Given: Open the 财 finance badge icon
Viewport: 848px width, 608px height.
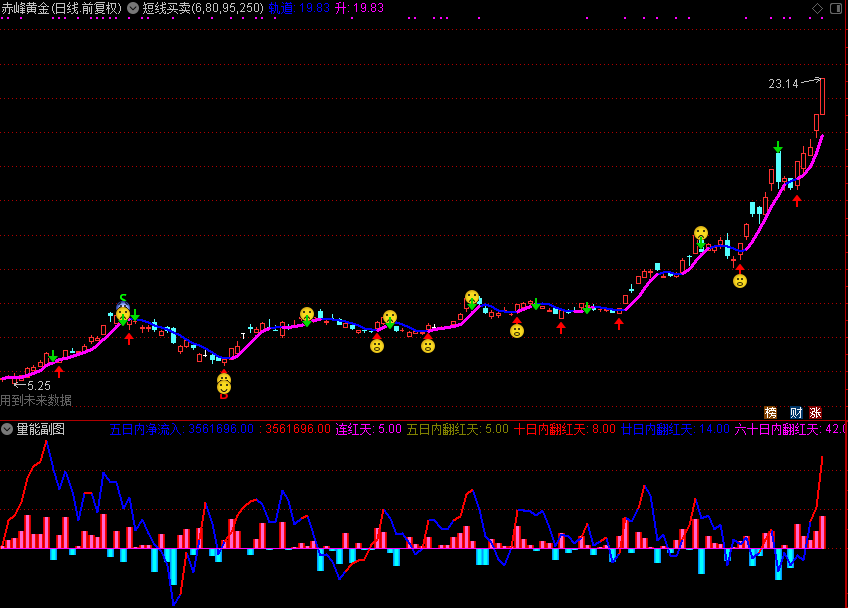Looking at the screenshot, I should [x=796, y=413].
